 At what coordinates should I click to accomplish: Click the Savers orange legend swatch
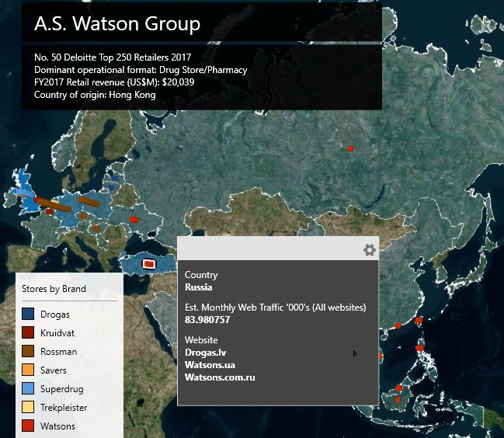click(28, 370)
